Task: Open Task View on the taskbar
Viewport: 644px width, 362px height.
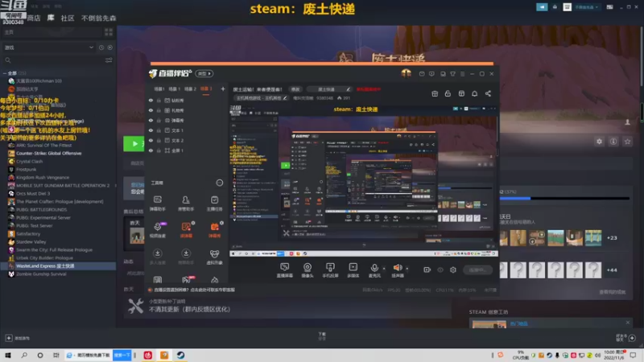Action: (56, 355)
